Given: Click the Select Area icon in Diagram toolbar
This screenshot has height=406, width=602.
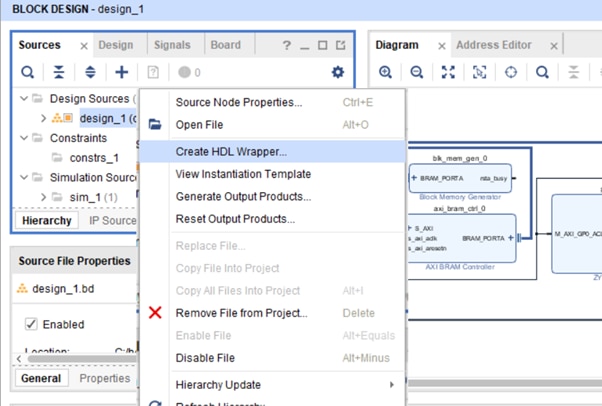Looking at the screenshot, I should [480, 72].
